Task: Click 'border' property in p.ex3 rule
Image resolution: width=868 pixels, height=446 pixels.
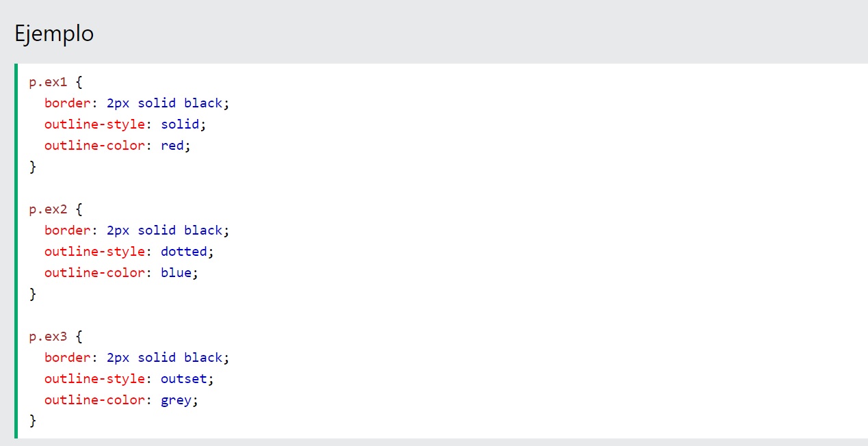Action: 66,358
